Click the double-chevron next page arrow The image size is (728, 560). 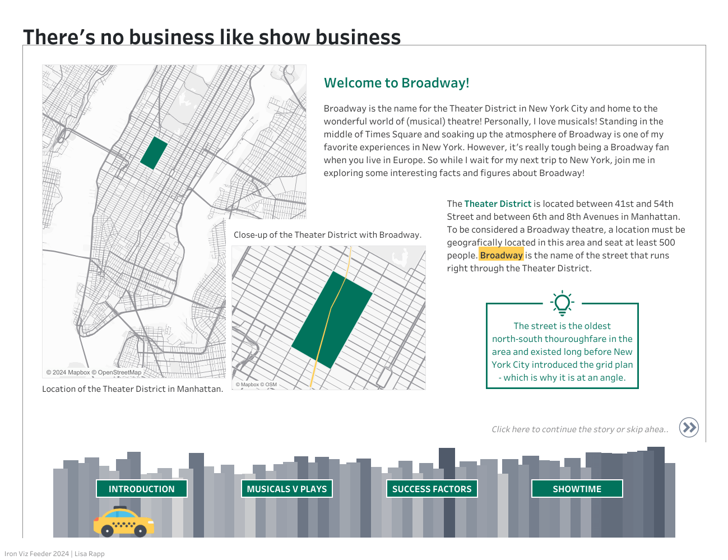coord(689,428)
